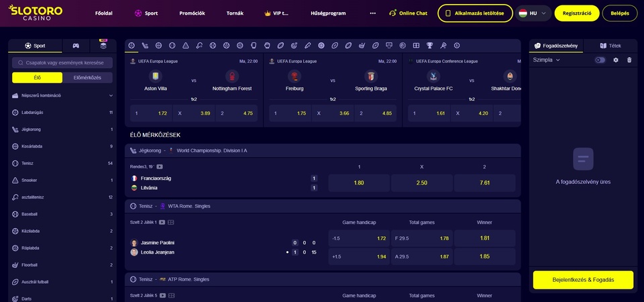Screen dimensions: 644x302
Task: Select the trophy icon in sports toolbar
Action: tap(429, 46)
